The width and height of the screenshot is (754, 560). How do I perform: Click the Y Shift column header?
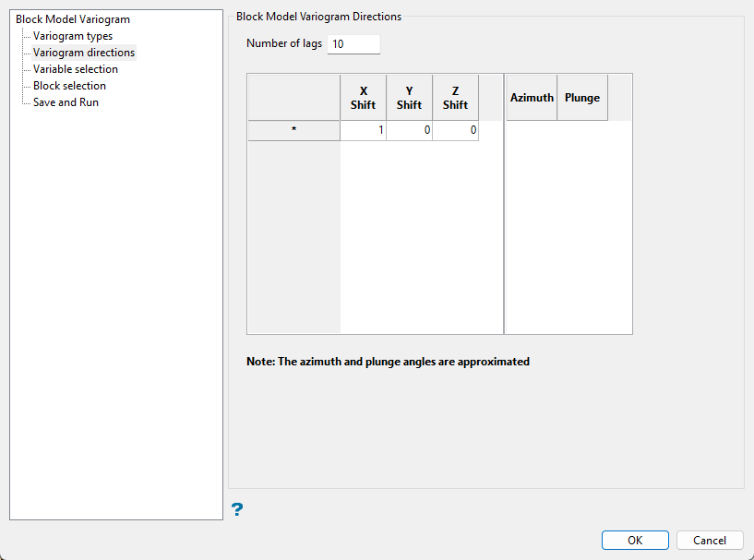click(x=409, y=98)
